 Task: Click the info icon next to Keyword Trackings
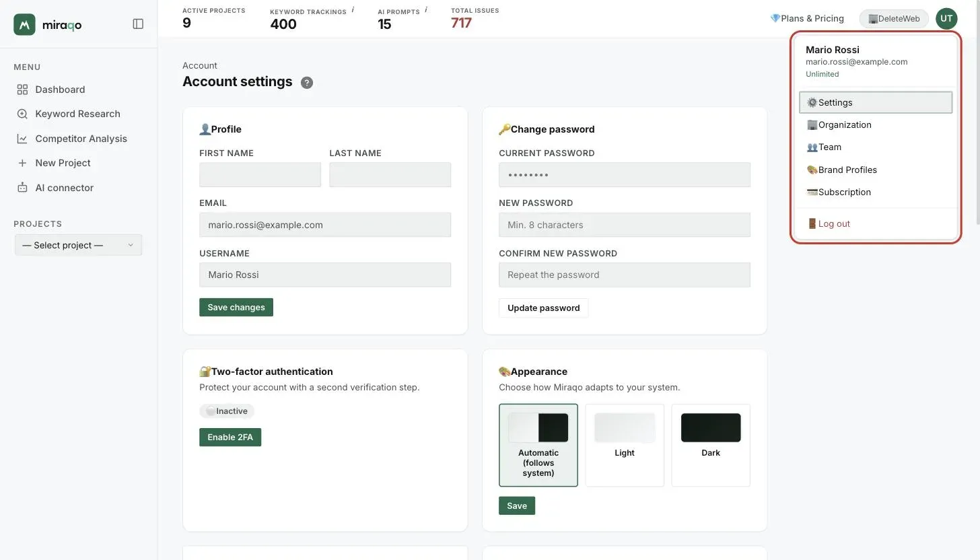353,10
